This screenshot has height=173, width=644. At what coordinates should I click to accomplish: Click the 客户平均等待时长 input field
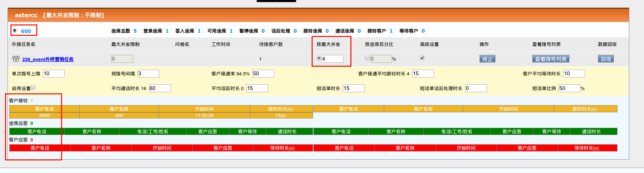(574, 74)
